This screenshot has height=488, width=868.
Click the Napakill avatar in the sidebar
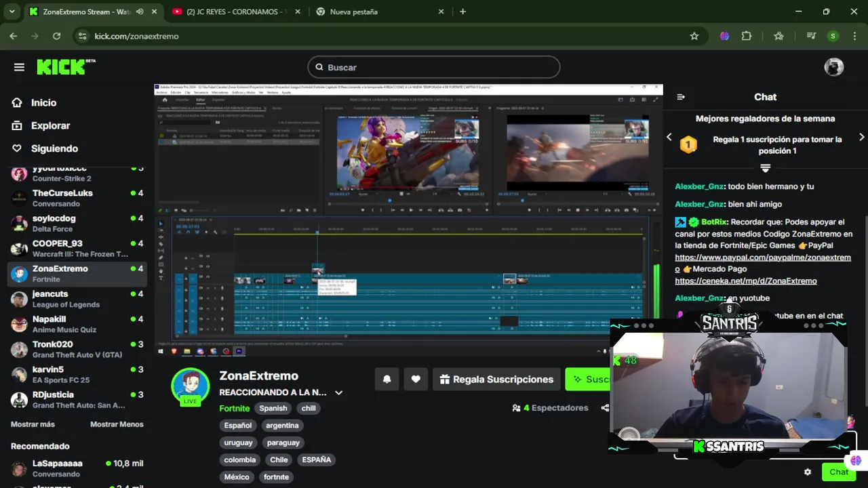coord(20,324)
